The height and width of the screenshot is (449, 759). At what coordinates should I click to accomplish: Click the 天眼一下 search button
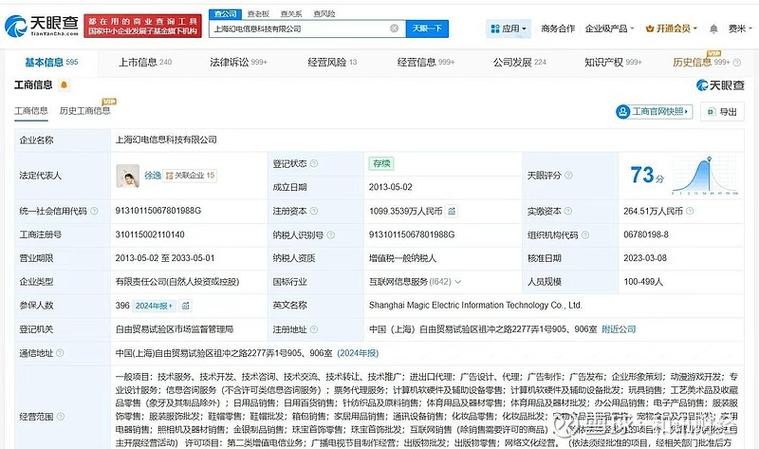[x=427, y=29]
